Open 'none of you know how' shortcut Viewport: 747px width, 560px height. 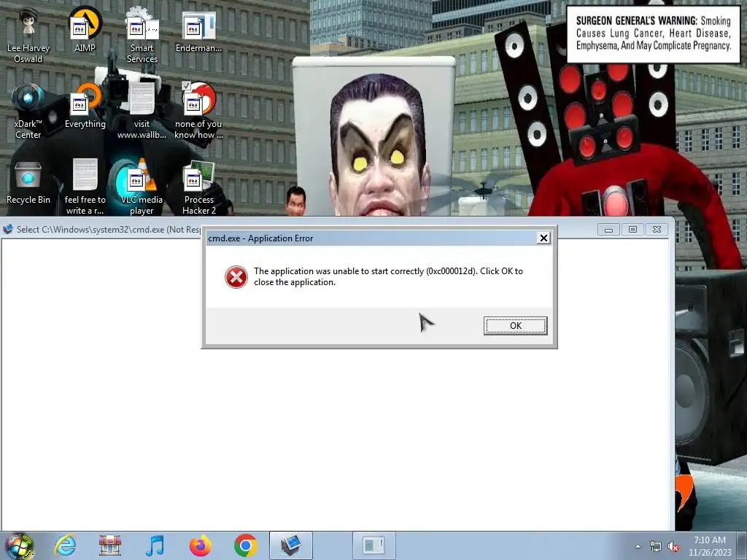pos(198,112)
